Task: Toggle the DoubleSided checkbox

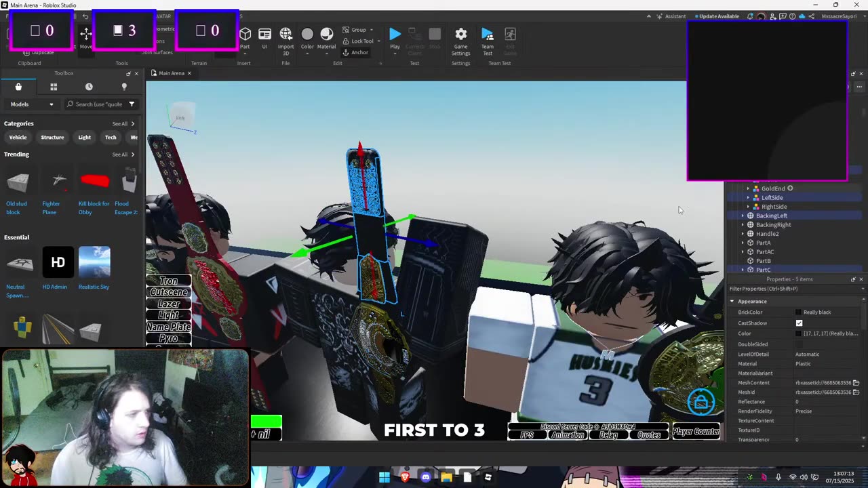Action: click(x=799, y=344)
